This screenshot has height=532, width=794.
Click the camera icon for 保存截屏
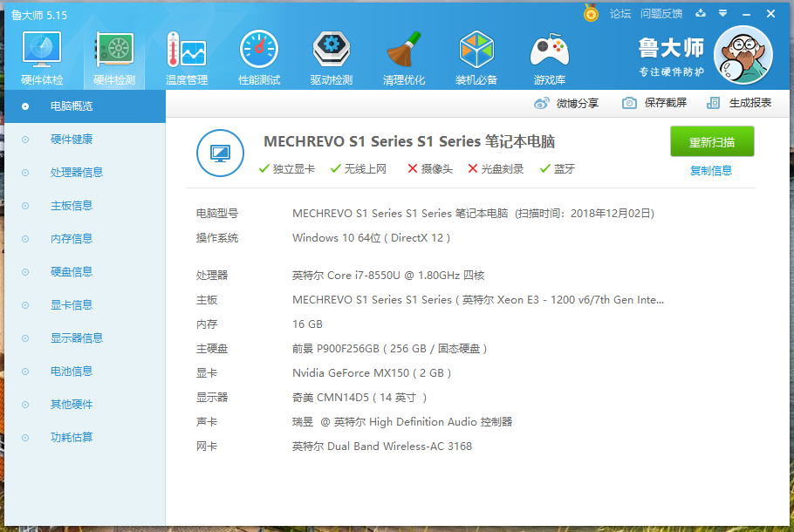tap(629, 103)
